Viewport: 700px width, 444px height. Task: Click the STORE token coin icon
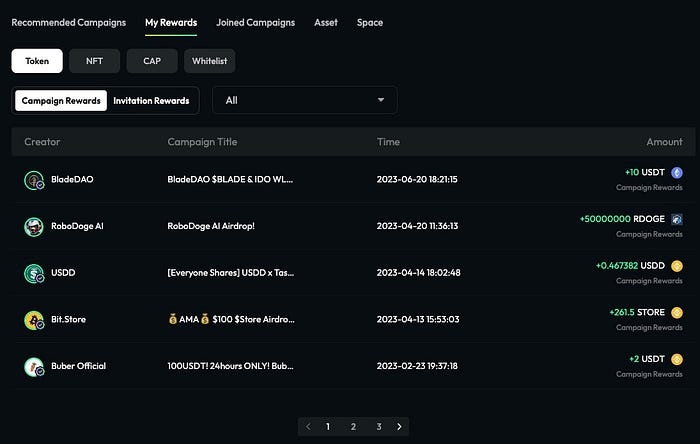[x=677, y=312]
